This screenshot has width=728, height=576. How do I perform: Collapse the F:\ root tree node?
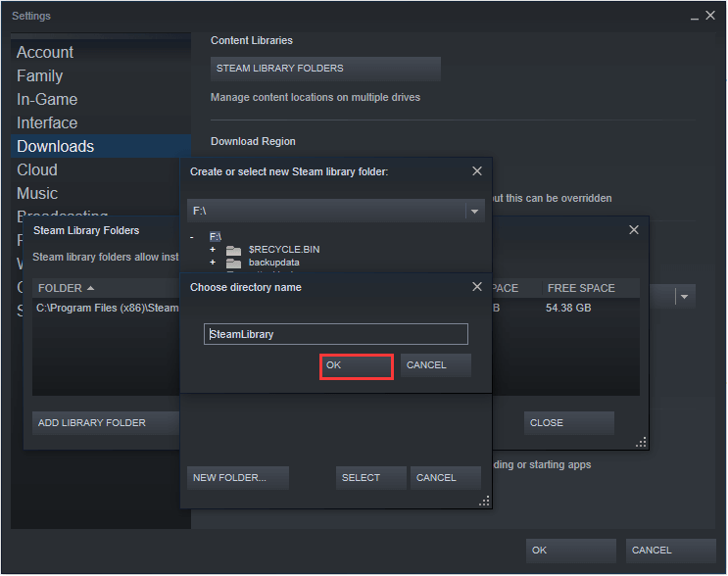point(192,237)
